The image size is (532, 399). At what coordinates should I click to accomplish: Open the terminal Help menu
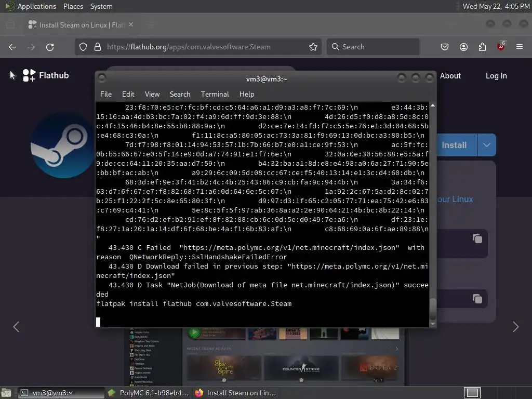[x=247, y=94]
